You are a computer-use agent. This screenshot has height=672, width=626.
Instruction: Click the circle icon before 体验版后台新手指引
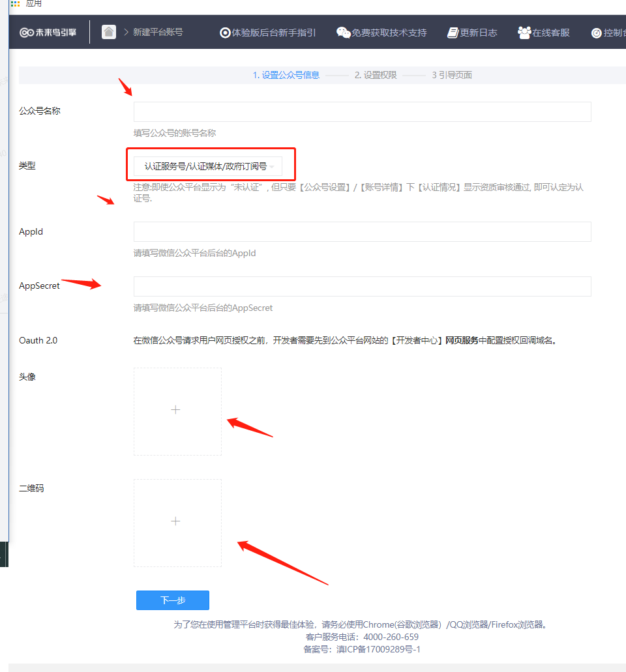(x=225, y=33)
